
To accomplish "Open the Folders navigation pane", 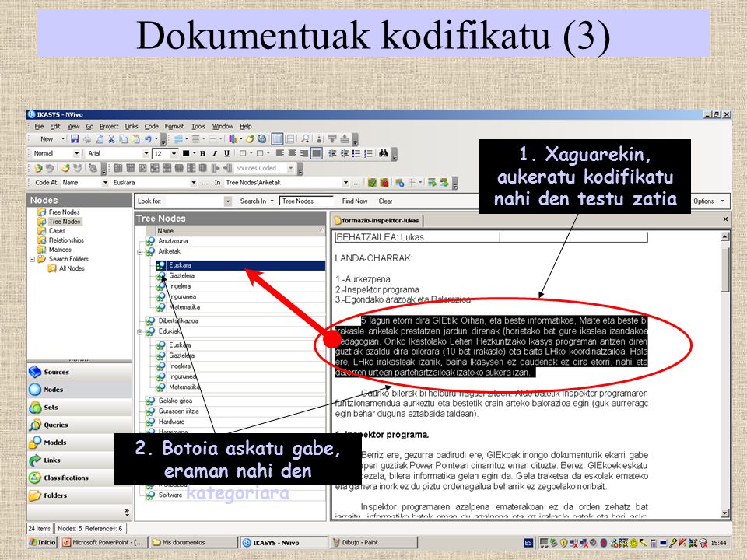I will click(x=79, y=495).
